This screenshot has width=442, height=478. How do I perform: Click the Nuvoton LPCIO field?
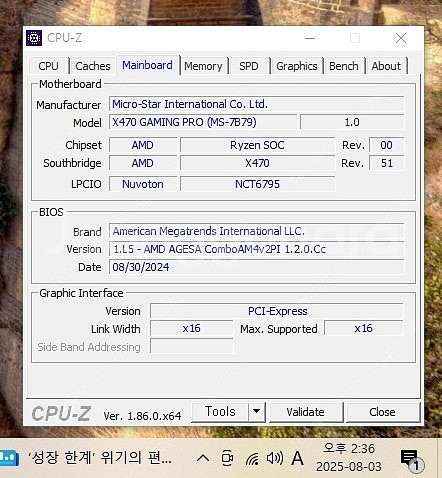coord(143,184)
